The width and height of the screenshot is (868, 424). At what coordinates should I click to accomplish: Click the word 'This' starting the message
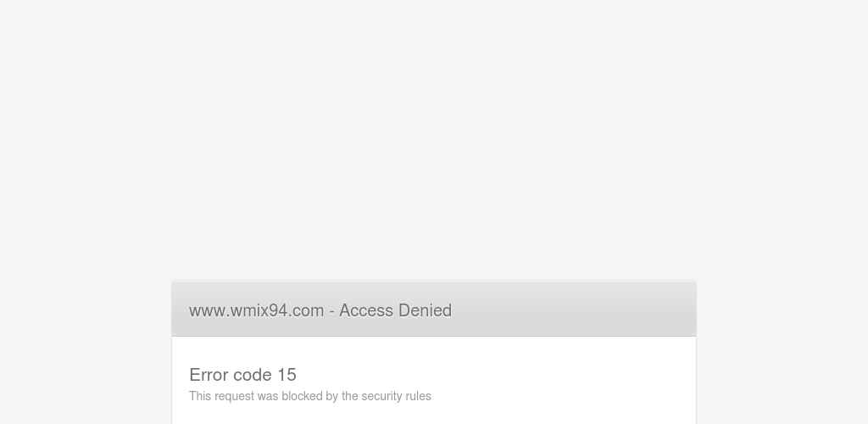[x=200, y=396]
